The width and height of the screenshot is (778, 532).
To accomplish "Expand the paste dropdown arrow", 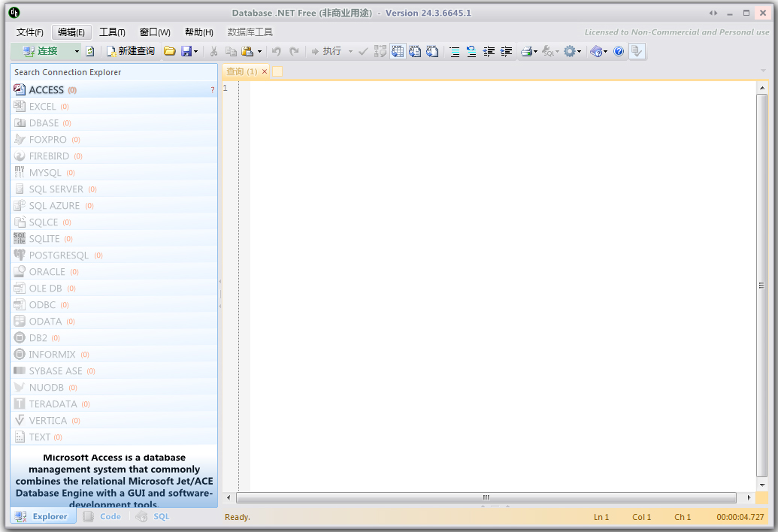I will click(x=259, y=51).
